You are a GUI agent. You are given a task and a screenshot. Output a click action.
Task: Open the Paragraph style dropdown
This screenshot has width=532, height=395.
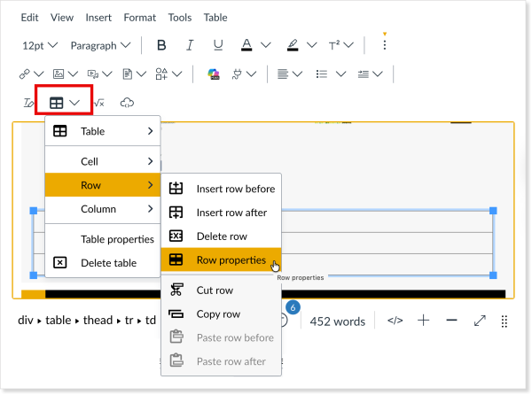[100, 45]
